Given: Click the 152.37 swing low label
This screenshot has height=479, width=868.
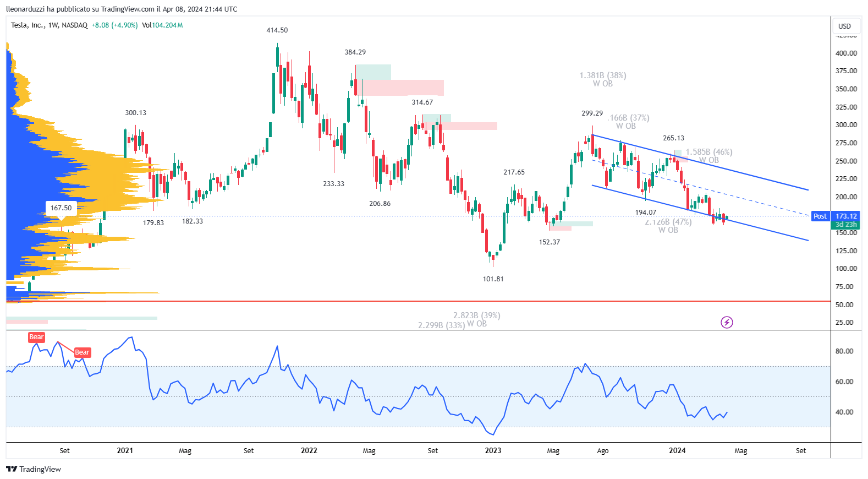Looking at the screenshot, I should (x=550, y=242).
